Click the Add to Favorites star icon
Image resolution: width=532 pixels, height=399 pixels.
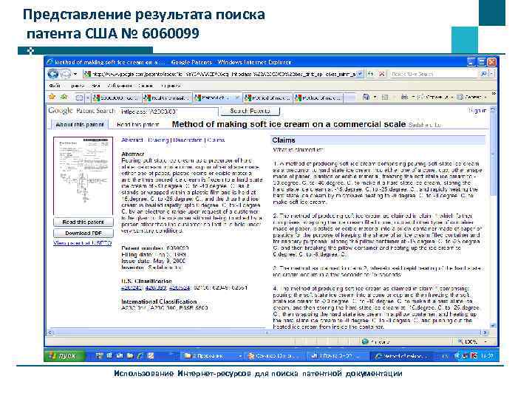[64, 98]
